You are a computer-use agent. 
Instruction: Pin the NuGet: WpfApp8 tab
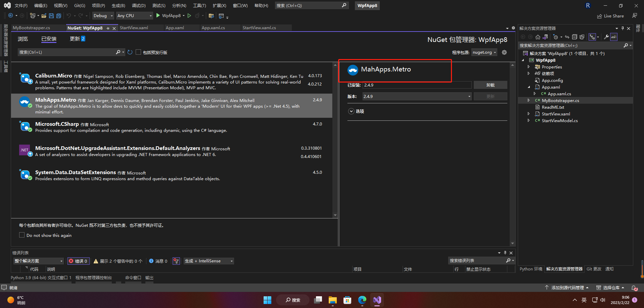(x=108, y=28)
